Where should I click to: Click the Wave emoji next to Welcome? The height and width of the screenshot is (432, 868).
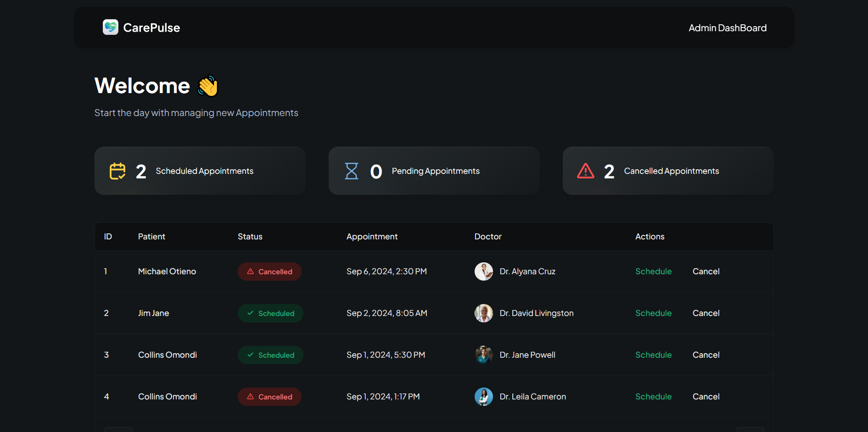tap(208, 86)
